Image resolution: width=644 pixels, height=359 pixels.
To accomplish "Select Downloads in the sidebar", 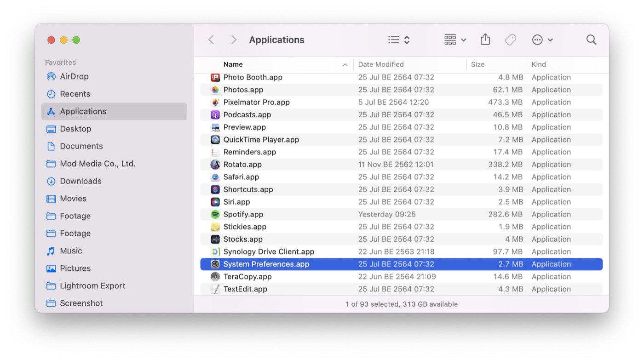I will pyautogui.click(x=81, y=181).
